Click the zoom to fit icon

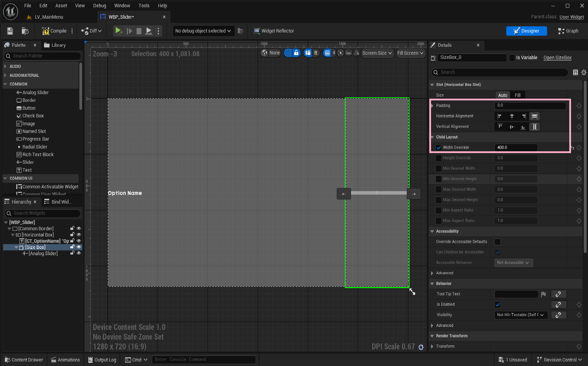[x=341, y=53]
